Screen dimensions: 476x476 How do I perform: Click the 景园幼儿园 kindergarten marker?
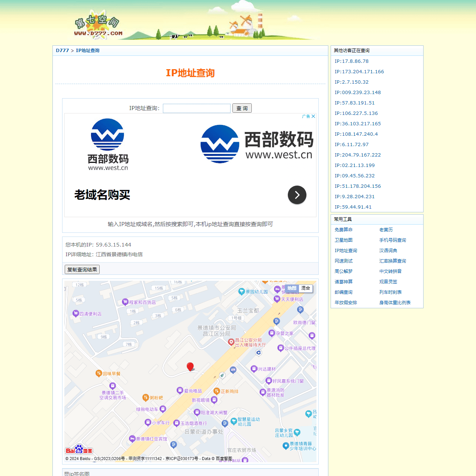coord(242,291)
